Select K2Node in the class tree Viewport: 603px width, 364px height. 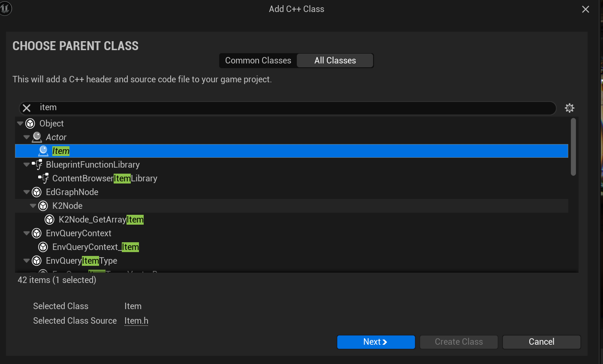click(x=67, y=206)
